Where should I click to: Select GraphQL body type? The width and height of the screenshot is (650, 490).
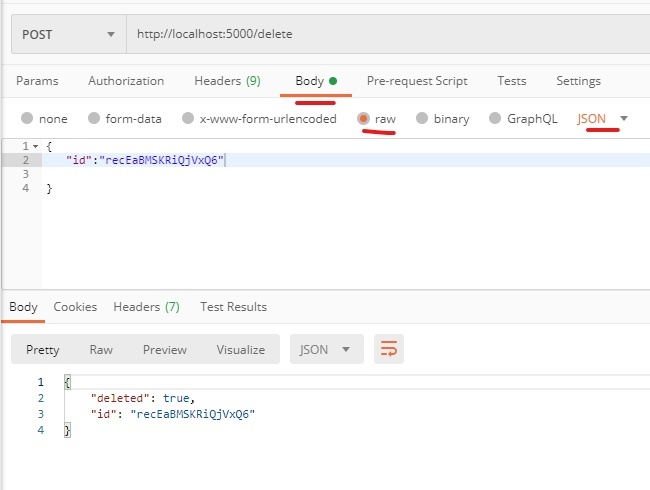(495, 118)
